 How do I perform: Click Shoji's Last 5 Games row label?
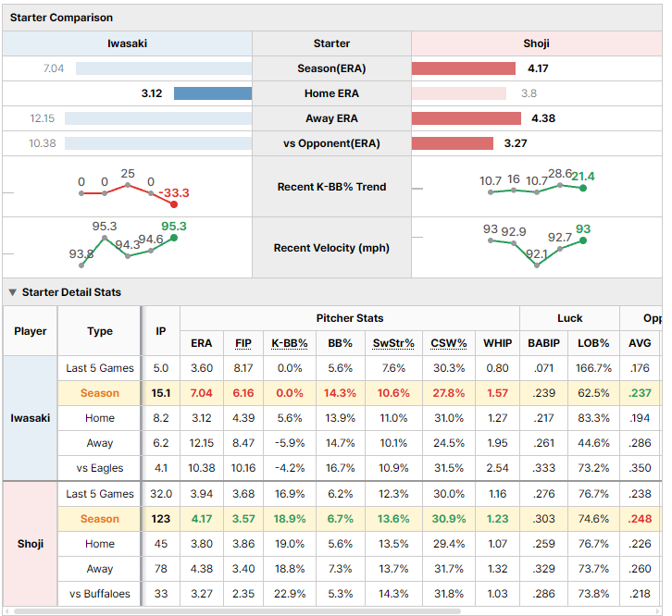click(99, 494)
